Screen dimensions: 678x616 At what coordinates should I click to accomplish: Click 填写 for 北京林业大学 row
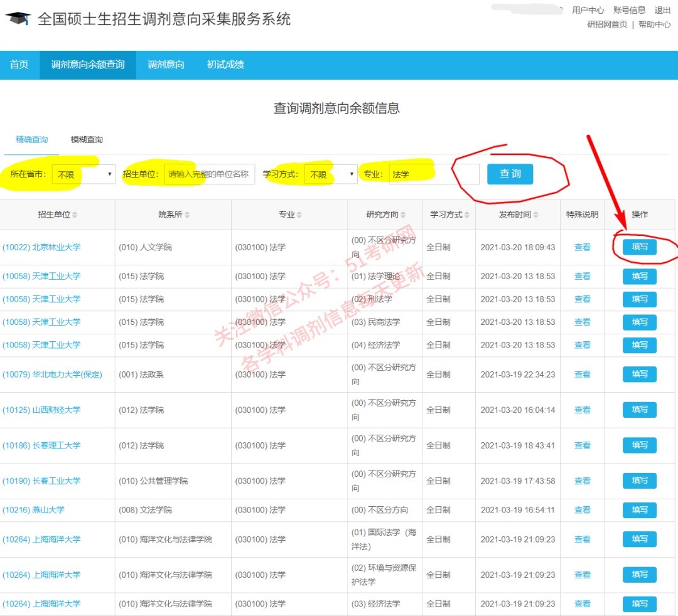click(x=639, y=247)
